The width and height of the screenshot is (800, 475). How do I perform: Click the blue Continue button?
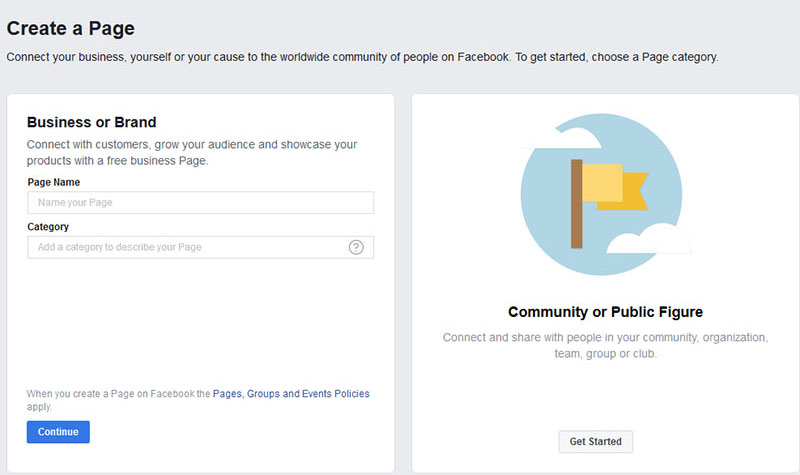point(58,432)
